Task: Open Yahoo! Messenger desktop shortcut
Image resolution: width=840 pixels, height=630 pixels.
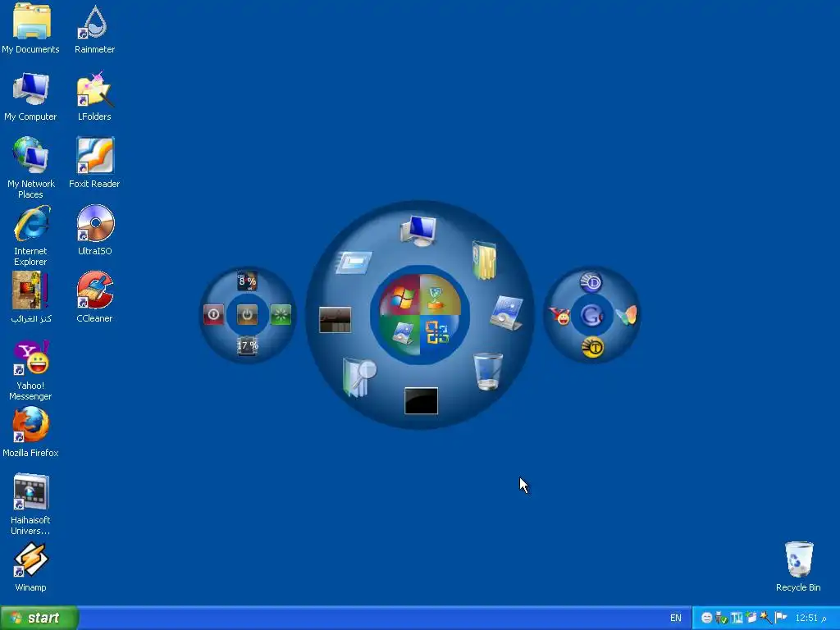Action: tap(30, 370)
